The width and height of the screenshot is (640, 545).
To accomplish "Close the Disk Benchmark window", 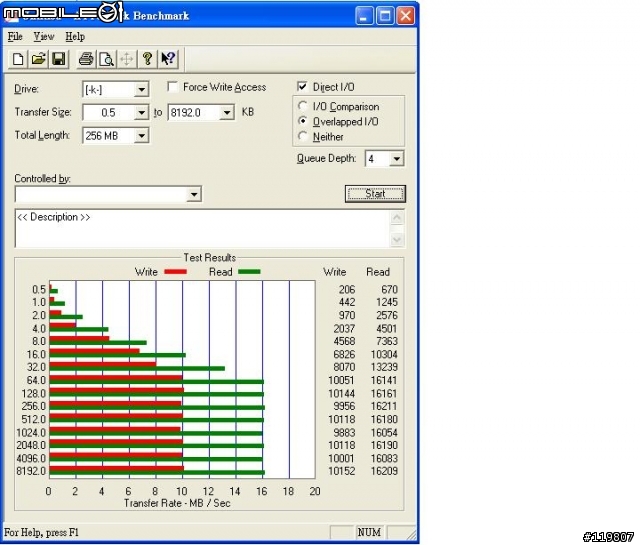I will (405, 16).
